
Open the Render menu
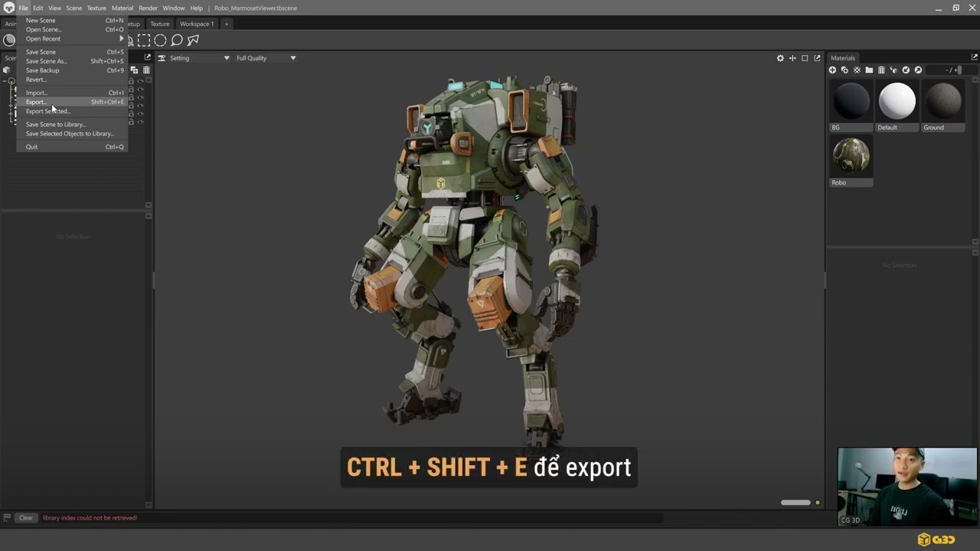[148, 8]
